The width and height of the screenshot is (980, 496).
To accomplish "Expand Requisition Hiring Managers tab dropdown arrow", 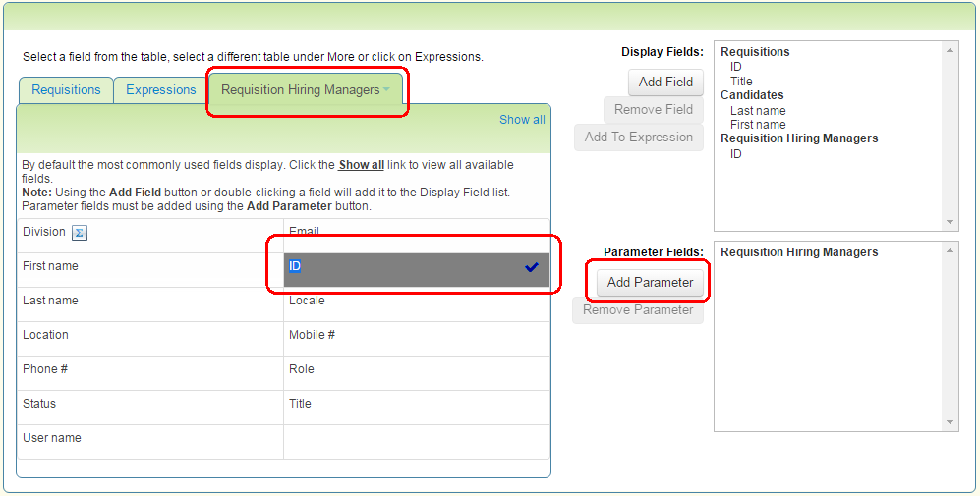I will (387, 90).
